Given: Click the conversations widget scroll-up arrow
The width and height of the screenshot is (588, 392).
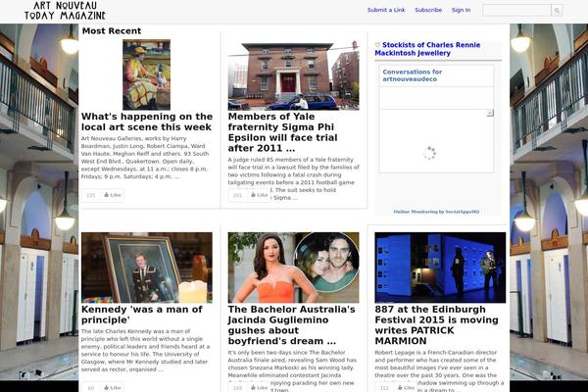Looking at the screenshot, I should coord(490,113).
